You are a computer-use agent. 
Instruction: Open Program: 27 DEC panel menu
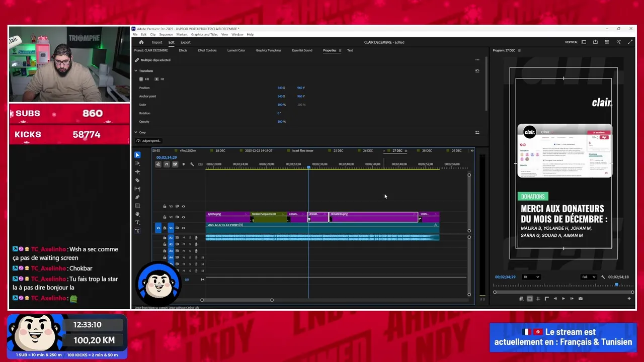519,50
